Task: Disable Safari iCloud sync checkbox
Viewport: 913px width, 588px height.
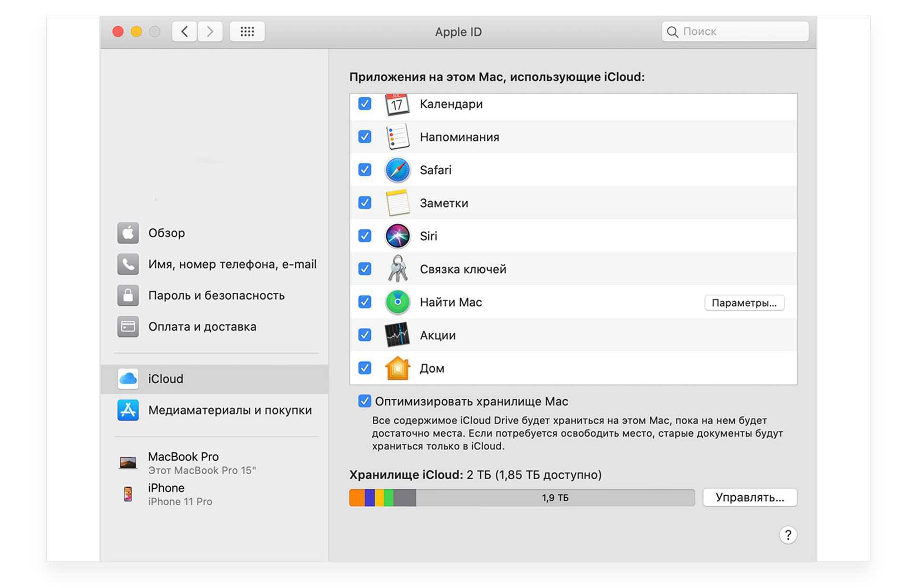Action: click(365, 170)
